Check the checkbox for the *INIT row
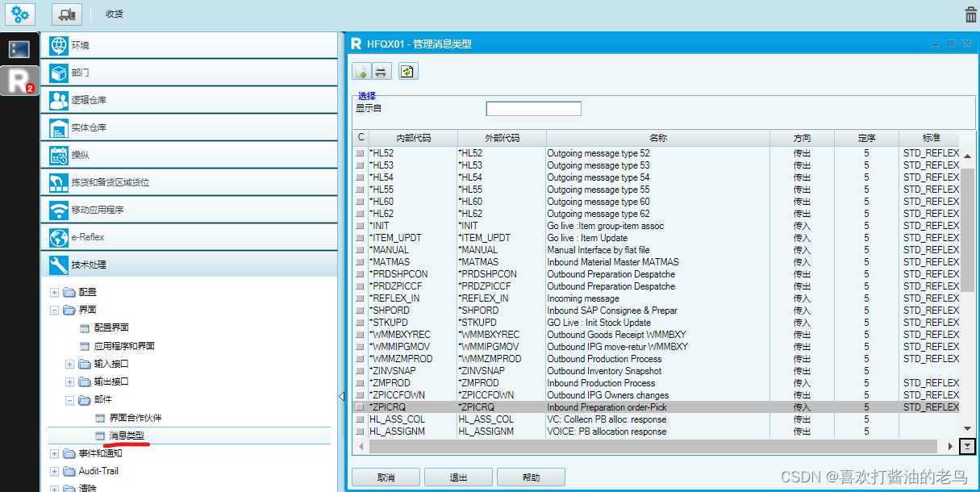The height and width of the screenshot is (492, 980). (358, 226)
